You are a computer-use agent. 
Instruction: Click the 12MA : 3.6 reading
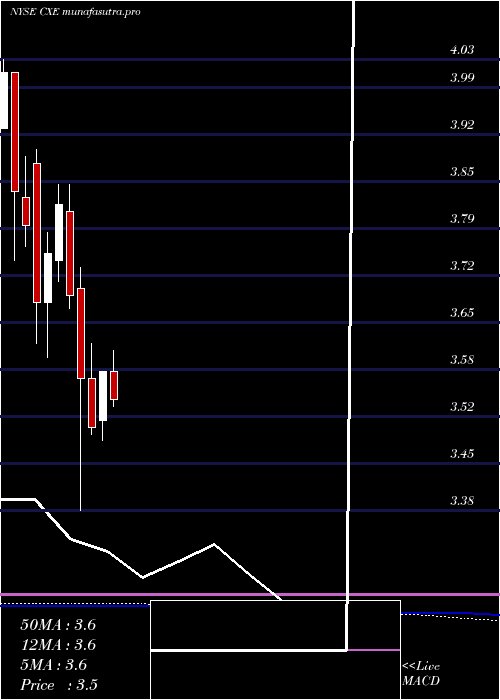click(58, 645)
